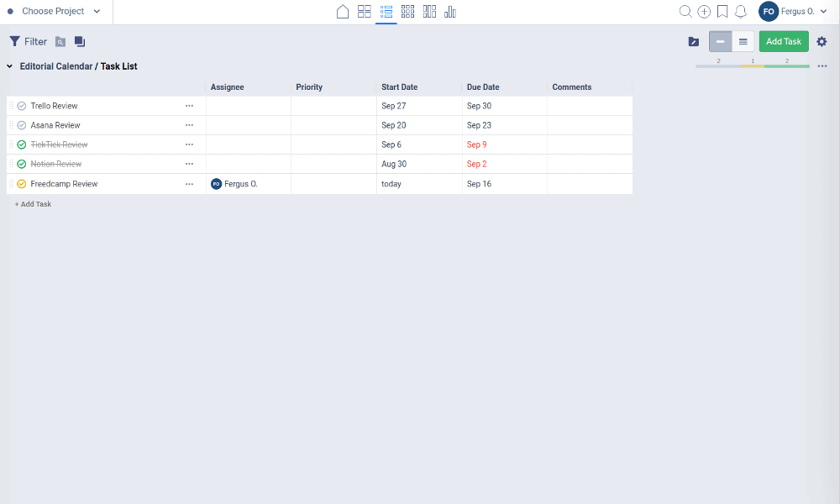Switch to the bar chart reports view icon
This screenshot has width=840, height=504.
[450, 12]
